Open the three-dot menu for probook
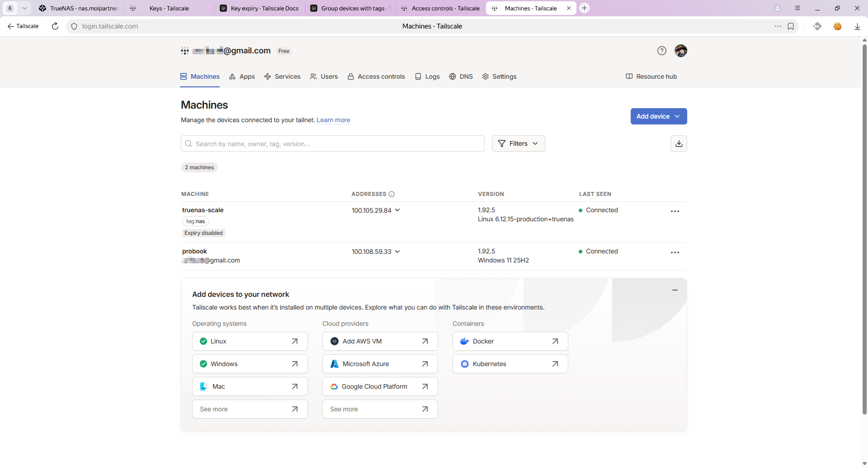Screen dimensions: 868x467 (x=675, y=253)
